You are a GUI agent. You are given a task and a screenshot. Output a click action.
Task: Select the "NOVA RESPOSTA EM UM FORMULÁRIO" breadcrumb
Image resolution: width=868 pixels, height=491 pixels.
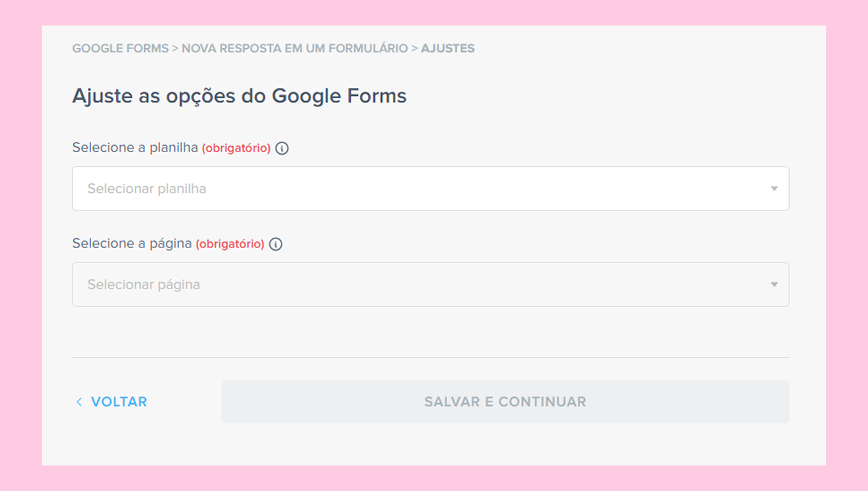295,48
